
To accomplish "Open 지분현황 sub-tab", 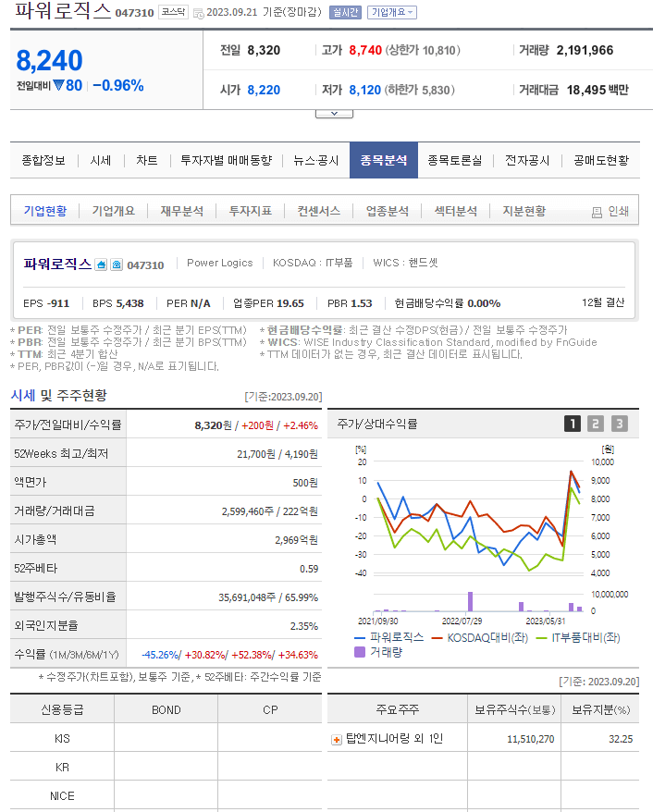I will 524,211.
